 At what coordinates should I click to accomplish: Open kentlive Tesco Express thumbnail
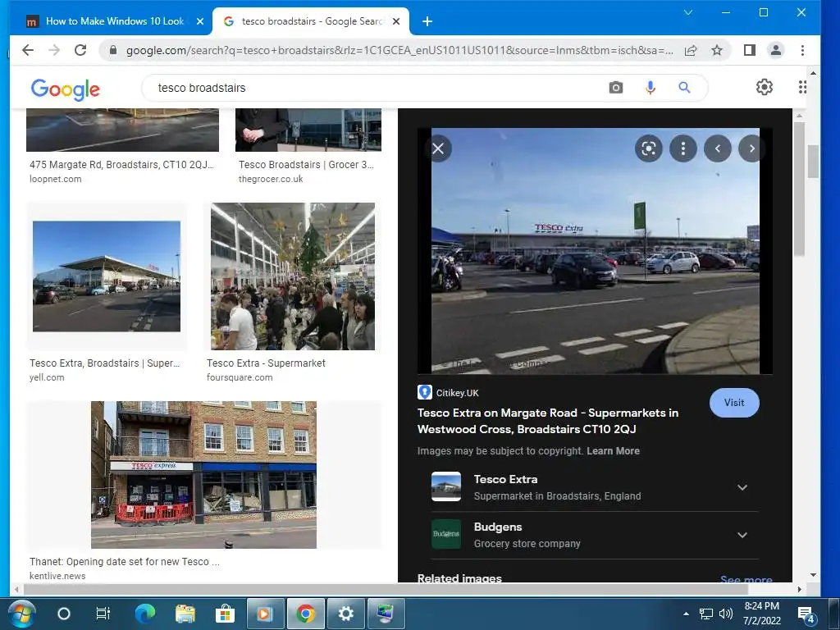pos(203,475)
